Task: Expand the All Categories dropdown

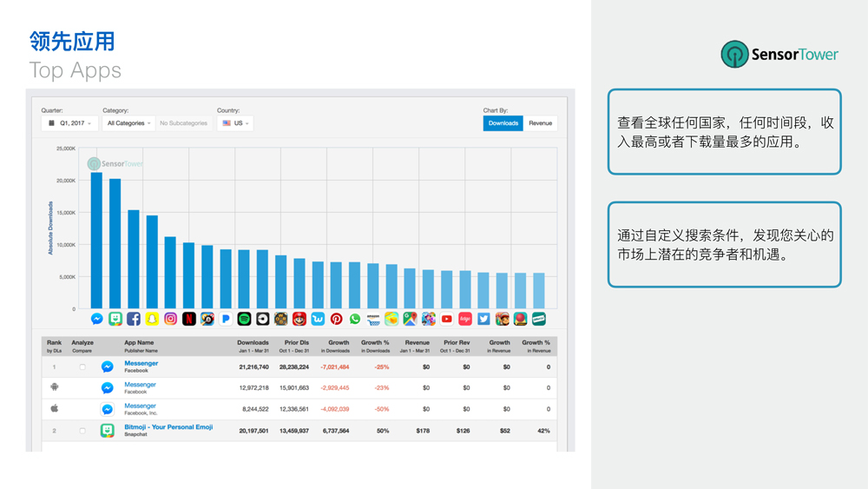Action: click(x=128, y=123)
